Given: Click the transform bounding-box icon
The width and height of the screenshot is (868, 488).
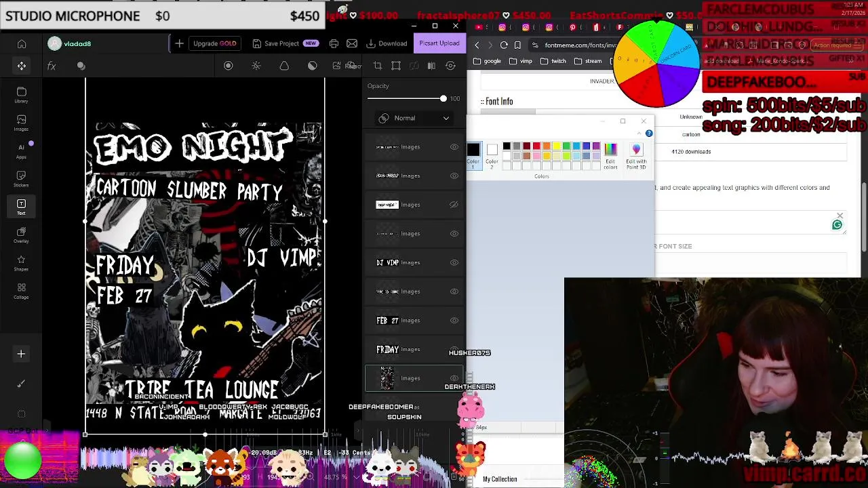Looking at the screenshot, I should [396, 66].
